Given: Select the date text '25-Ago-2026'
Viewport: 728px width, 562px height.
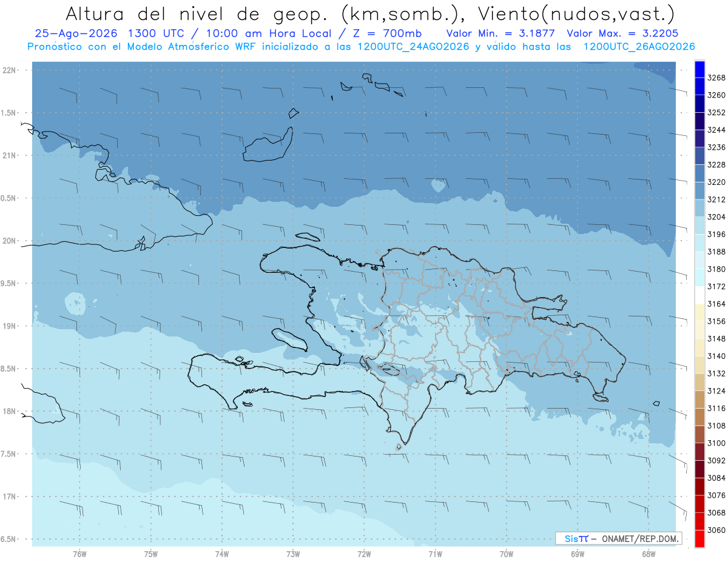Looking at the screenshot, I should [76, 33].
